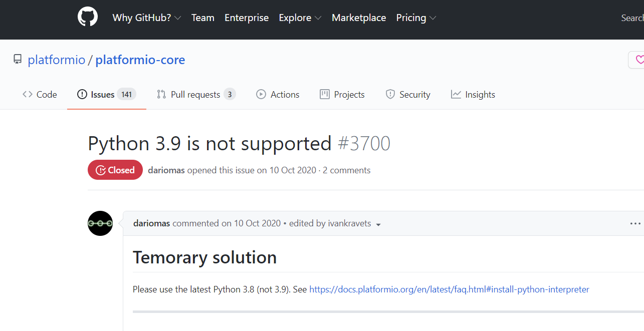Click the Actions play-circle icon
The width and height of the screenshot is (644, 331).
pos(261,94)
